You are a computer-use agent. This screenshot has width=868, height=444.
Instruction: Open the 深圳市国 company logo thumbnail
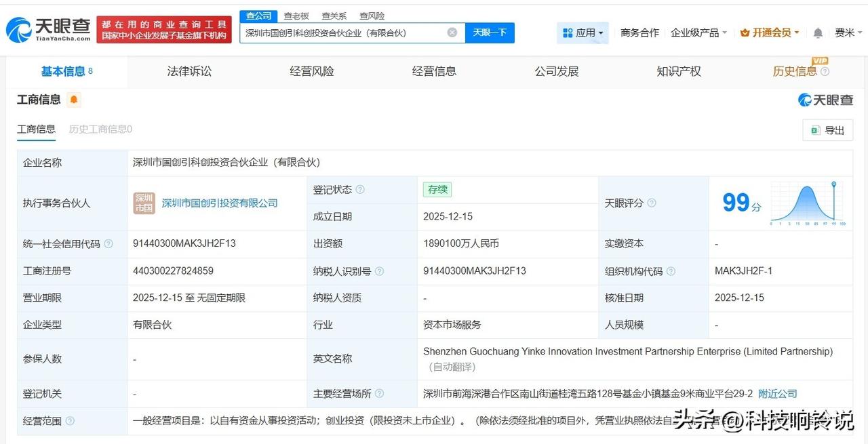[x=144, y=203]
